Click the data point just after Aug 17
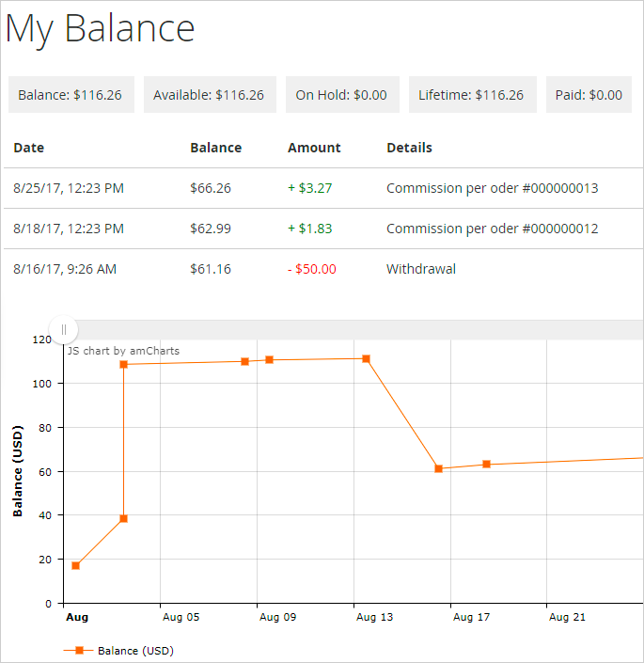 [x=486, y=464]
